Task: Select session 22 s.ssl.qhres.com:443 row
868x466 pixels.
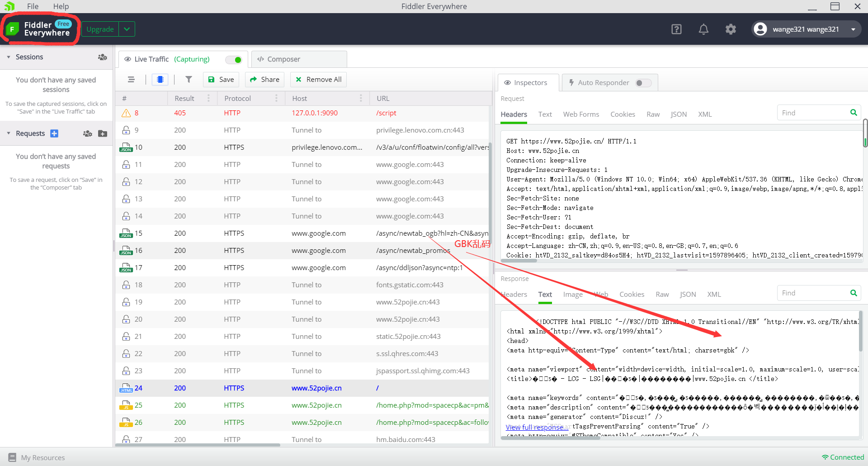Action: coord(303,354)
